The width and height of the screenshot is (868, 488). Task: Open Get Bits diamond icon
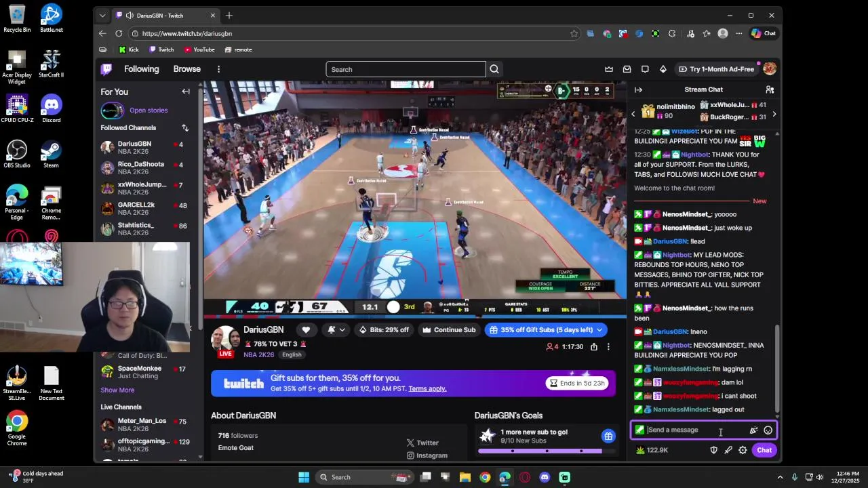point(663,69)
